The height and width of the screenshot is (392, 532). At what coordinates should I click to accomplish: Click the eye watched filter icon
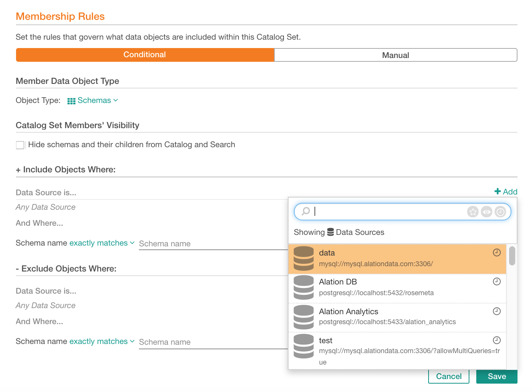click(x=487, y=212)
